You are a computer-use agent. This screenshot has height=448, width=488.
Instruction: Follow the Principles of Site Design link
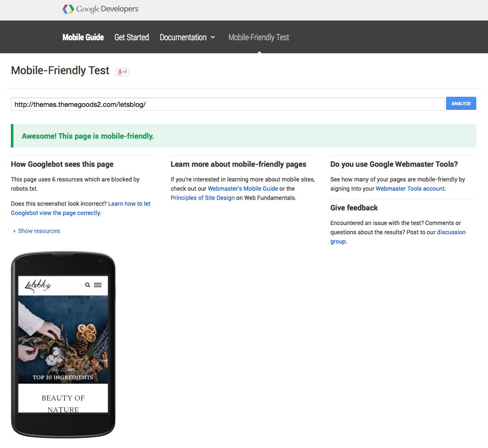point(202,198)
